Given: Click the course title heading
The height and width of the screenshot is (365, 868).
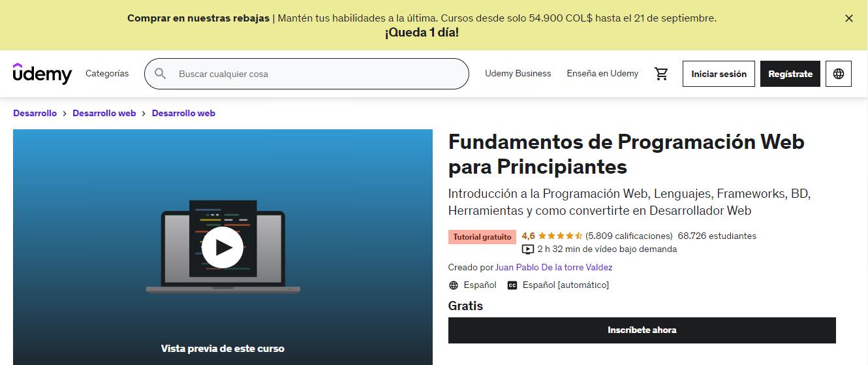Looking at the screenshot, I should point(627,154).
